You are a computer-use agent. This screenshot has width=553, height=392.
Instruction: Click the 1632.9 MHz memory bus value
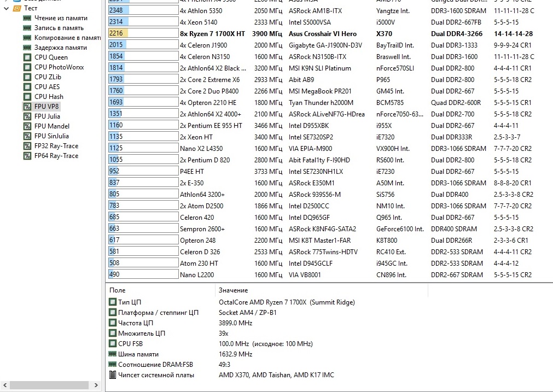coord(236,354)
